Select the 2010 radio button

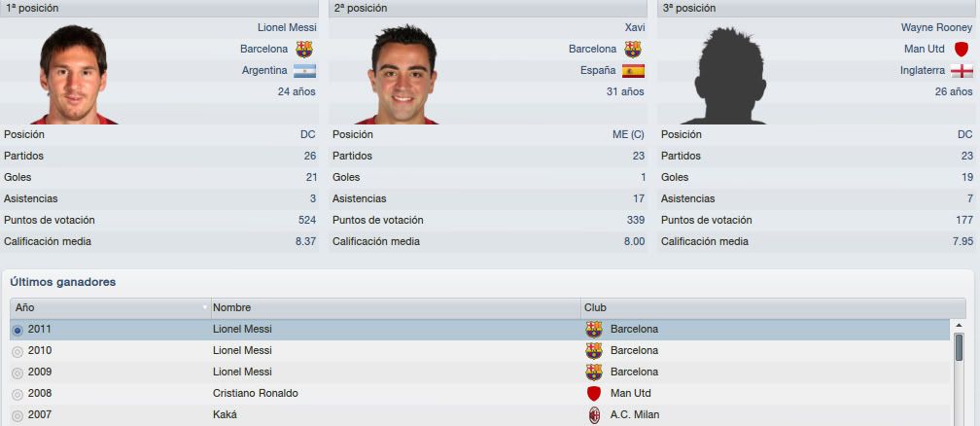[17, 351]
